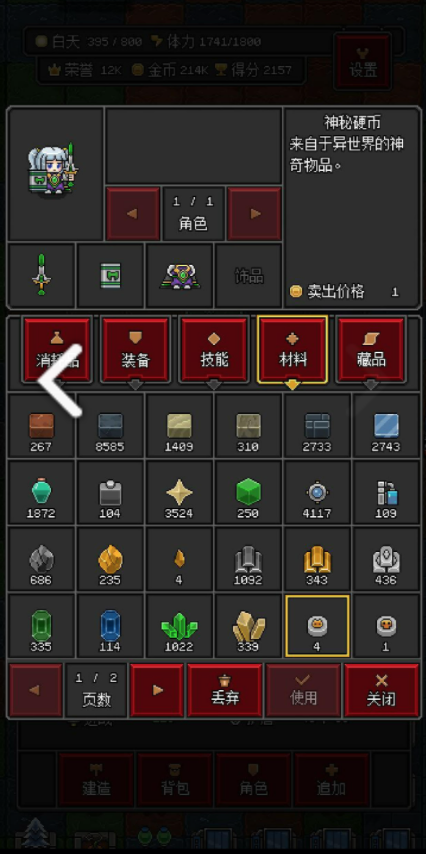Go to next inventory page arrow

click(x=157, y=690)
